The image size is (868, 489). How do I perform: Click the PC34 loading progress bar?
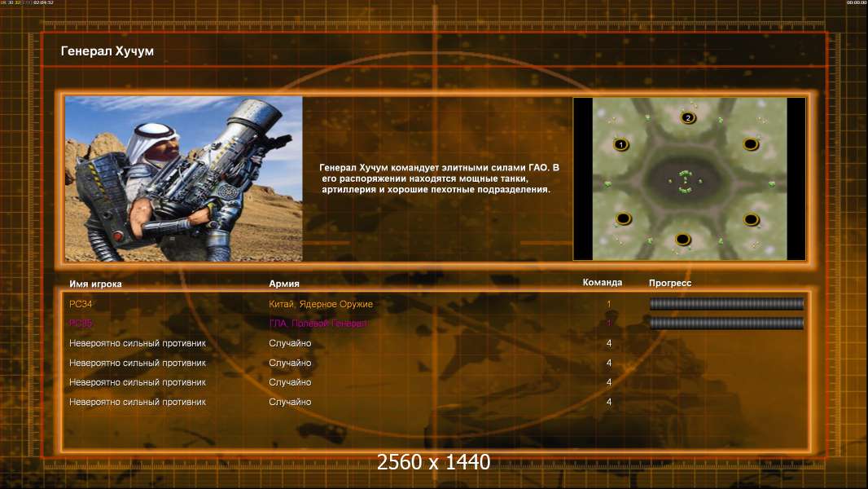click(x=726, y=303)
